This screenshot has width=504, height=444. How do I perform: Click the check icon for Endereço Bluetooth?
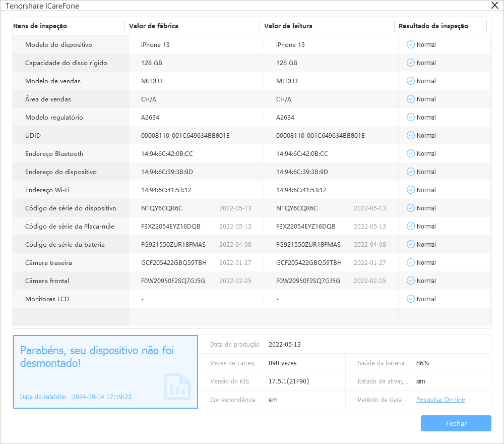[x=410, y=153]
